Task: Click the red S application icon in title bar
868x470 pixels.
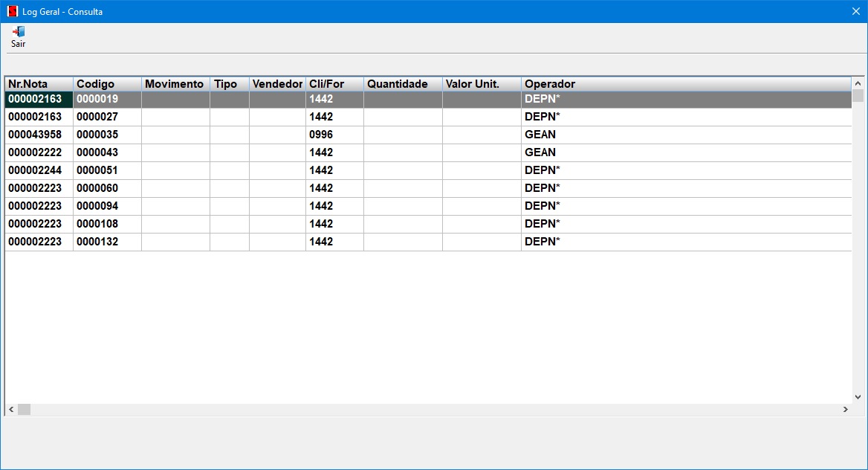Action: (x=12, y=11)
